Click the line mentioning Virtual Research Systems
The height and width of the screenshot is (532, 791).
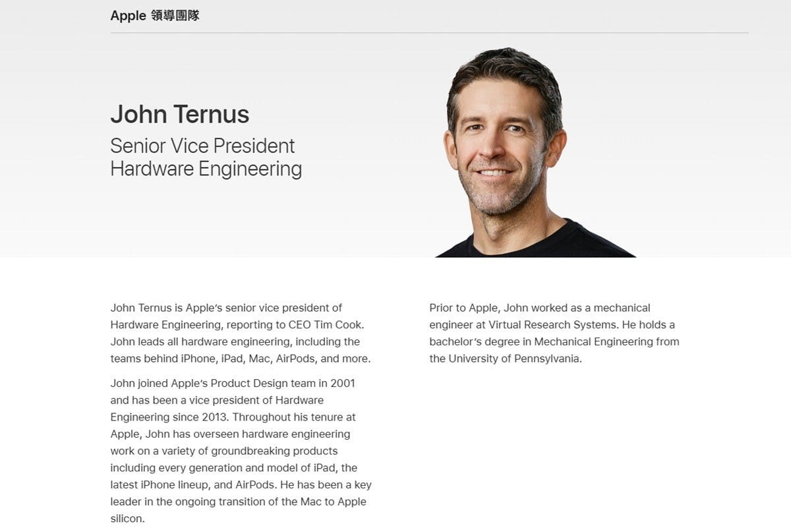tap(552, 325)
